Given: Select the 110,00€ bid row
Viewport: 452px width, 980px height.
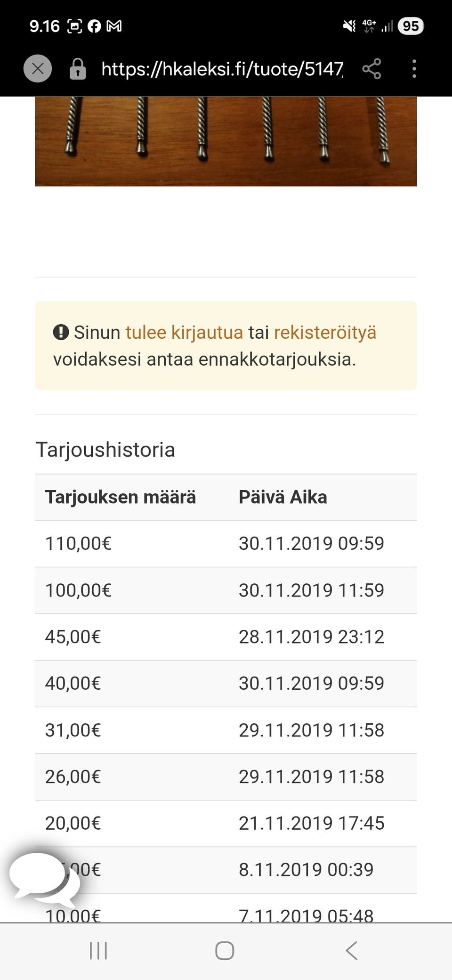Looking at the screenshot, I should (226, 543).
